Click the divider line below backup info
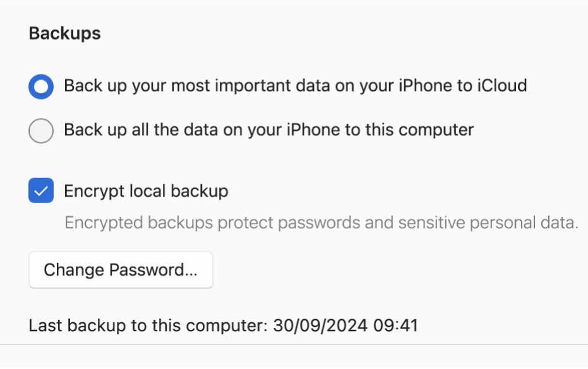The height and width of the screenshot is (369, 588). click(294, 345)
